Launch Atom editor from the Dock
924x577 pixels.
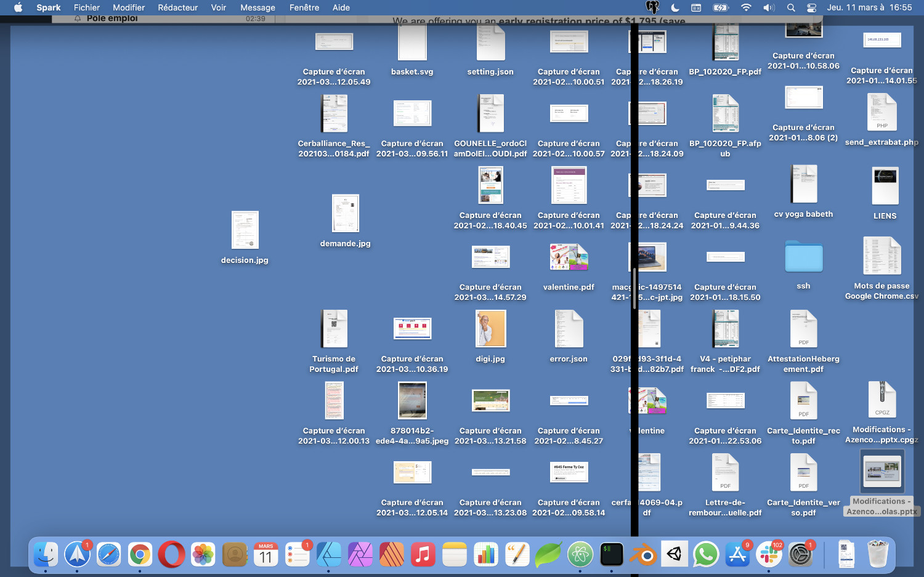580,555
